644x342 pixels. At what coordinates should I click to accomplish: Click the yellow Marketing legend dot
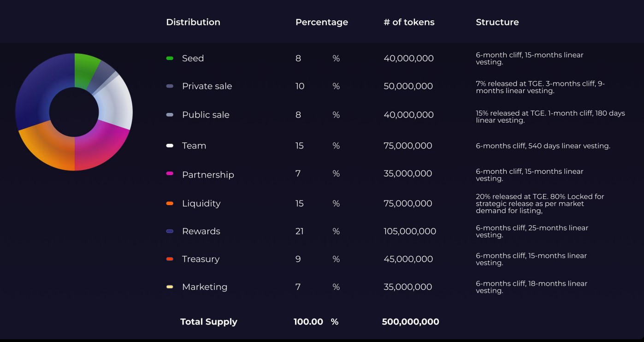tap(170, 287)
